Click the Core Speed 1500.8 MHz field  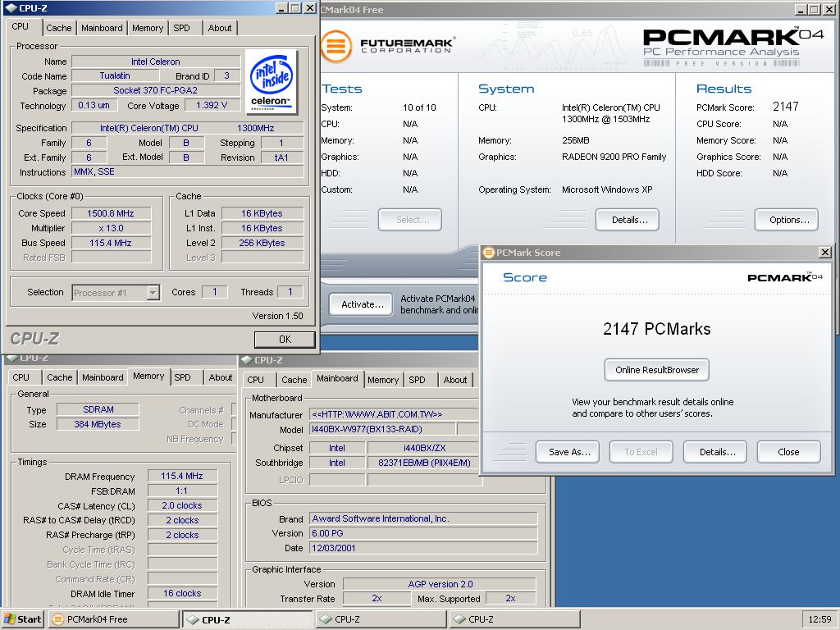click(x=111, y=213)
